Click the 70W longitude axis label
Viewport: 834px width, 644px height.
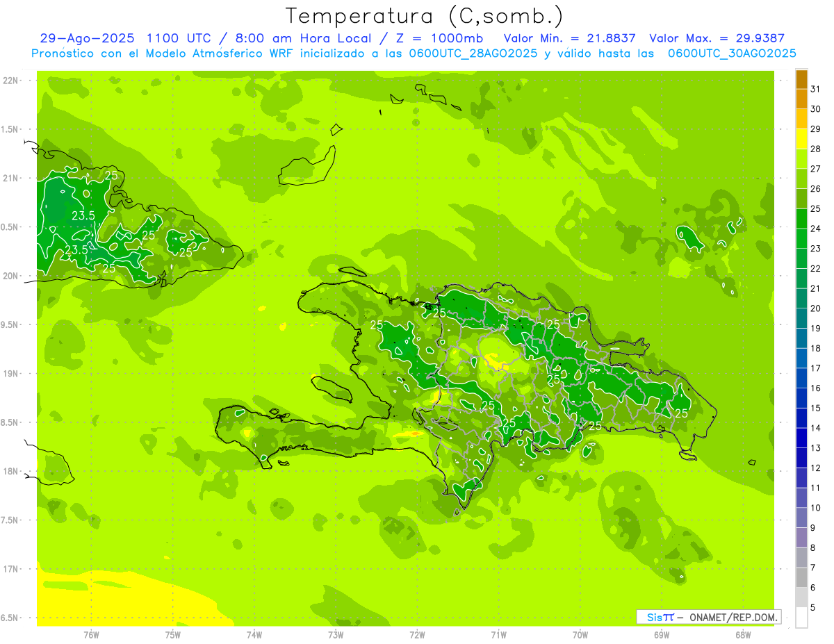tap(580, 634)
